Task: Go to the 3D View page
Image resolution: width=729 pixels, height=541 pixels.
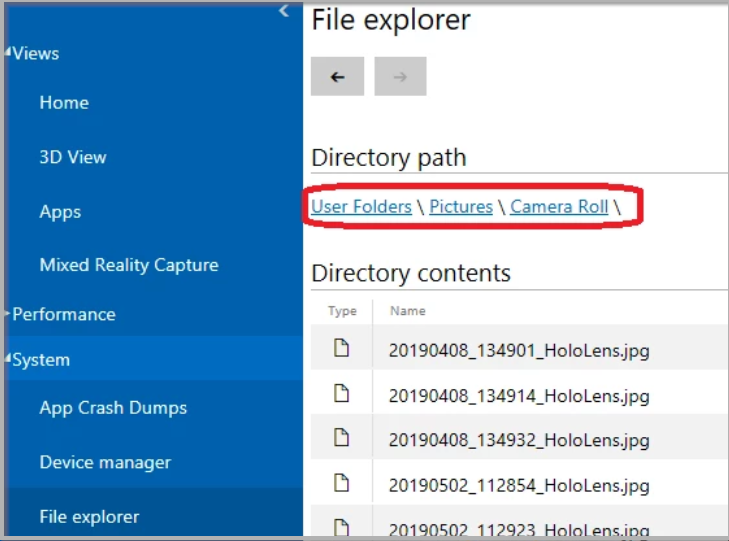Action: [73, 157]
